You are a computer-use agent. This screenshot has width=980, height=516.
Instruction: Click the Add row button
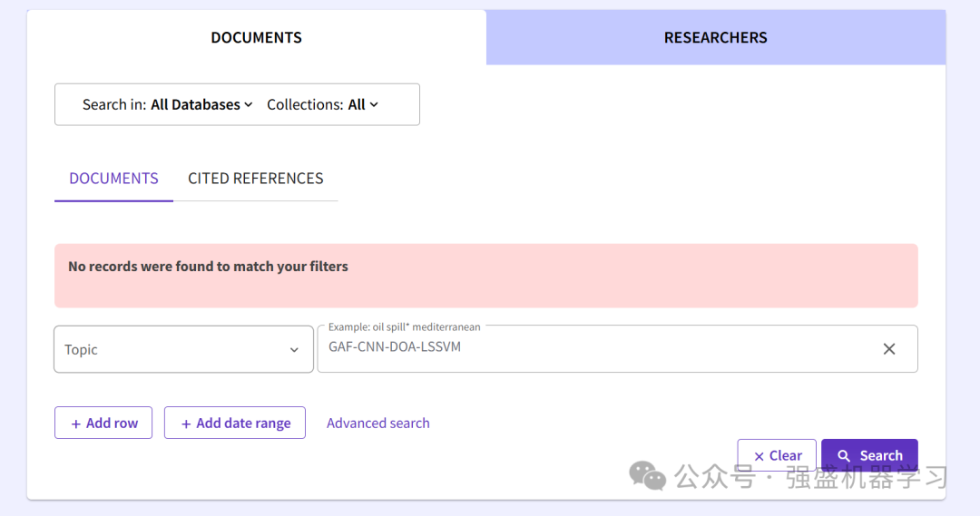(x=103, y=423)
